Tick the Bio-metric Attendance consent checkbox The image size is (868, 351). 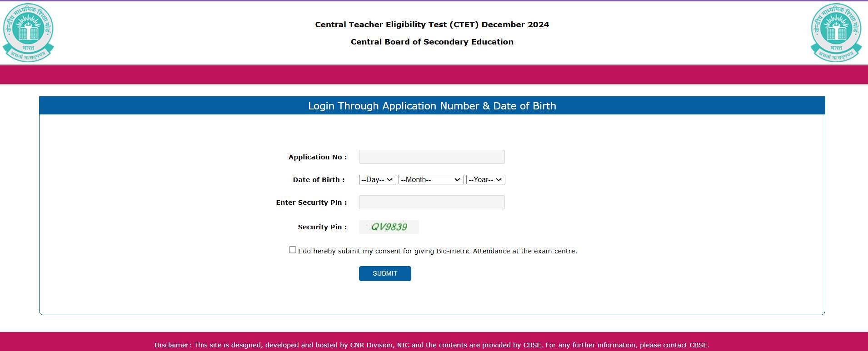coord(293,250)
